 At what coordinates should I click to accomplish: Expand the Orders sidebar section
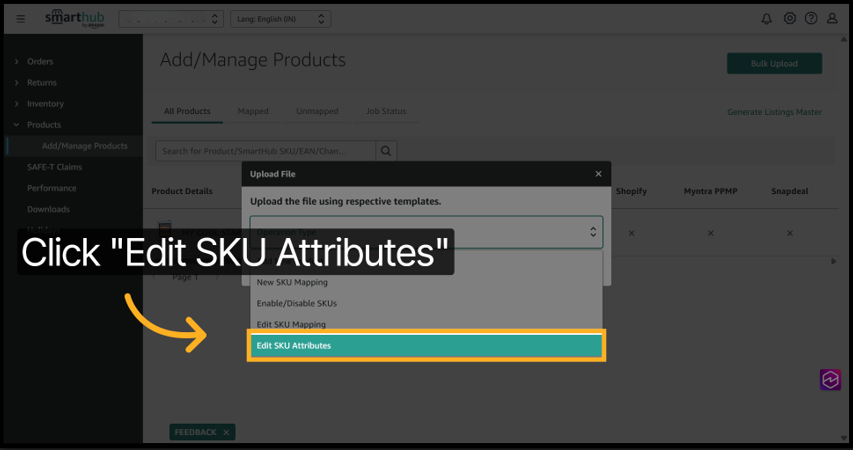pyautogui.click(x=40, y=62)
